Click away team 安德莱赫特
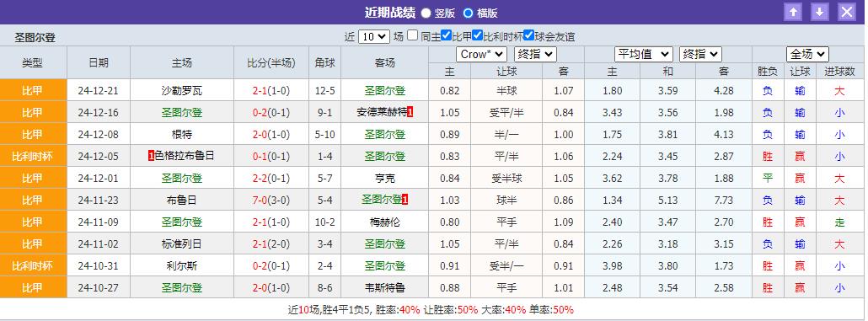 coord(382,112)
